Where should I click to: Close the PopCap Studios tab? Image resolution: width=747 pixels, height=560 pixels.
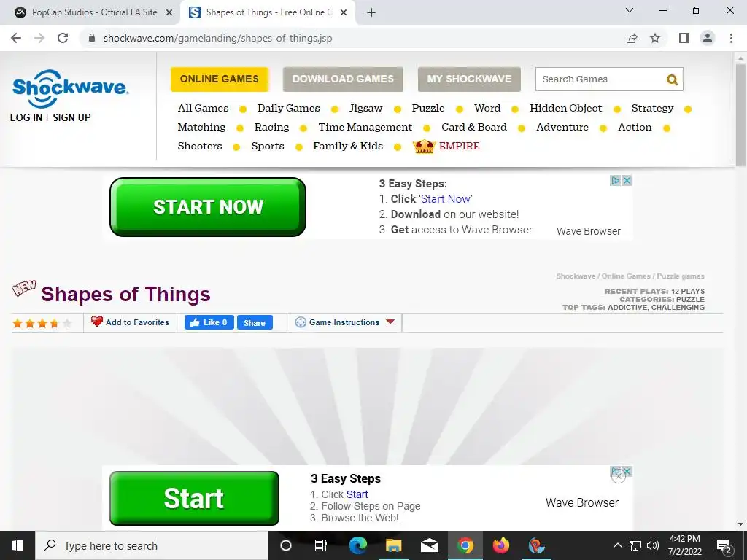pos(169,12)
